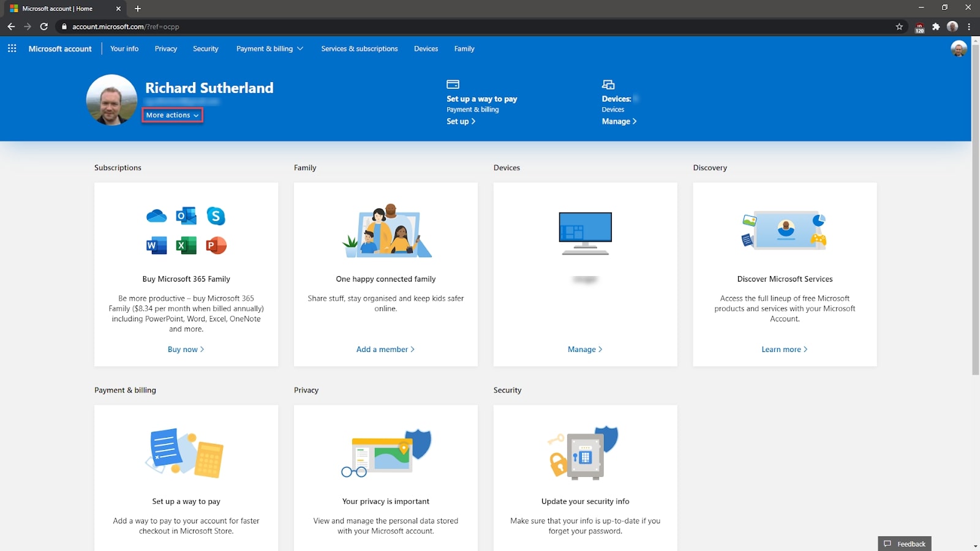View site info via the address bar lock icon
The height and width of the screenshot is (551, 980).
pyautogui.click(x=64, y=26)
